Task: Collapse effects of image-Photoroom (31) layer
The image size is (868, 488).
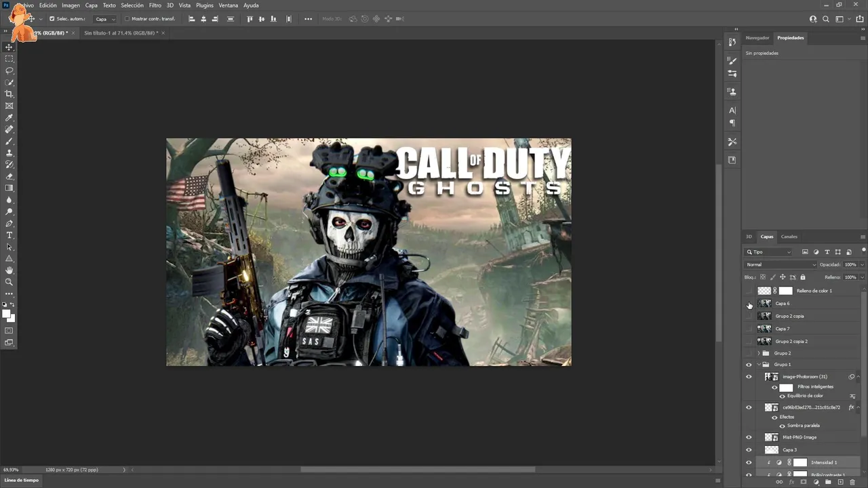Action: tap(859, 377)
